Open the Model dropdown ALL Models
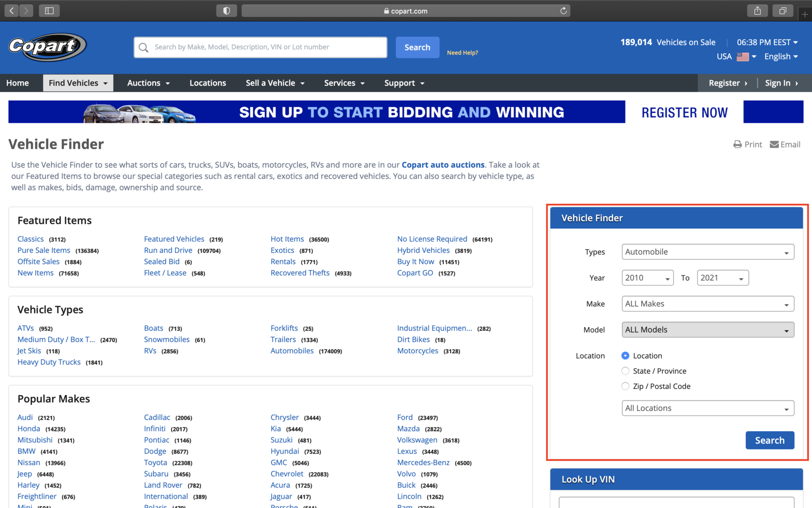Viewport: 812px width, 508px height. 708,329
